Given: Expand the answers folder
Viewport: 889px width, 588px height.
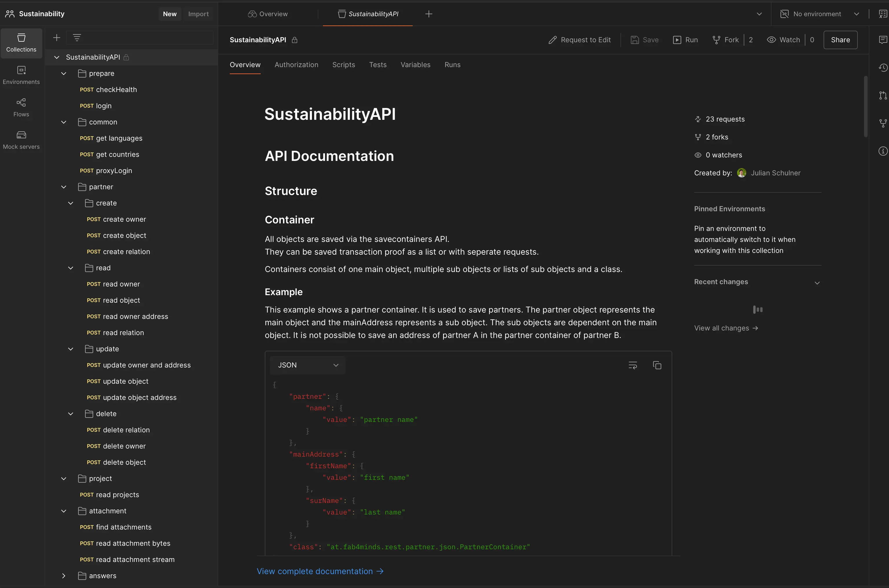Looking at the screenshot, I should click(64, 576).
